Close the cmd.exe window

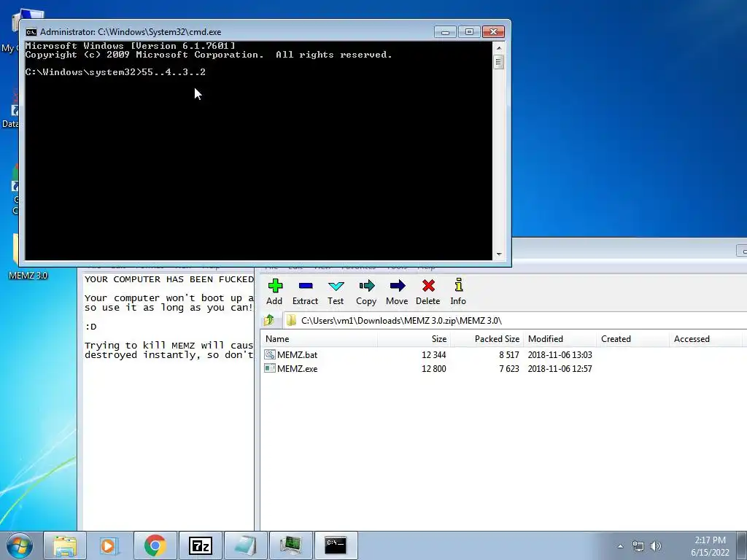[x=494, y=32]
